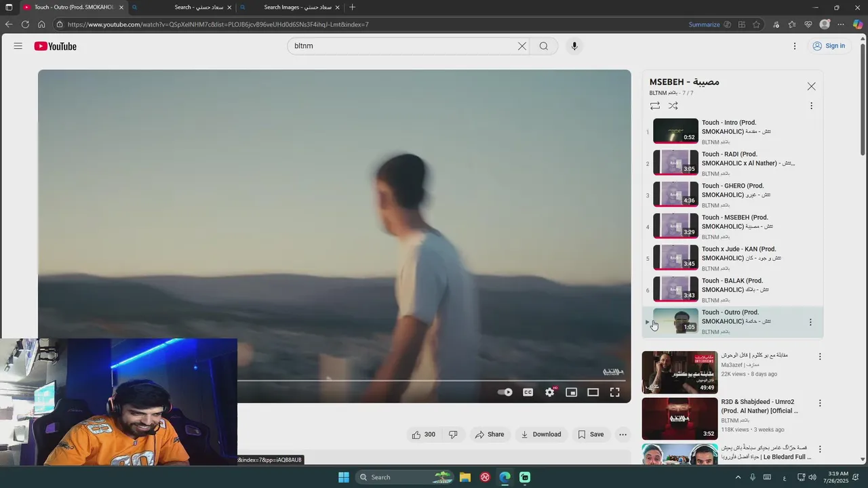Image resolution: width=868 pixels, height=488 pixels.
Task: Enter full screen mode
Action: (x=615, y=392)
